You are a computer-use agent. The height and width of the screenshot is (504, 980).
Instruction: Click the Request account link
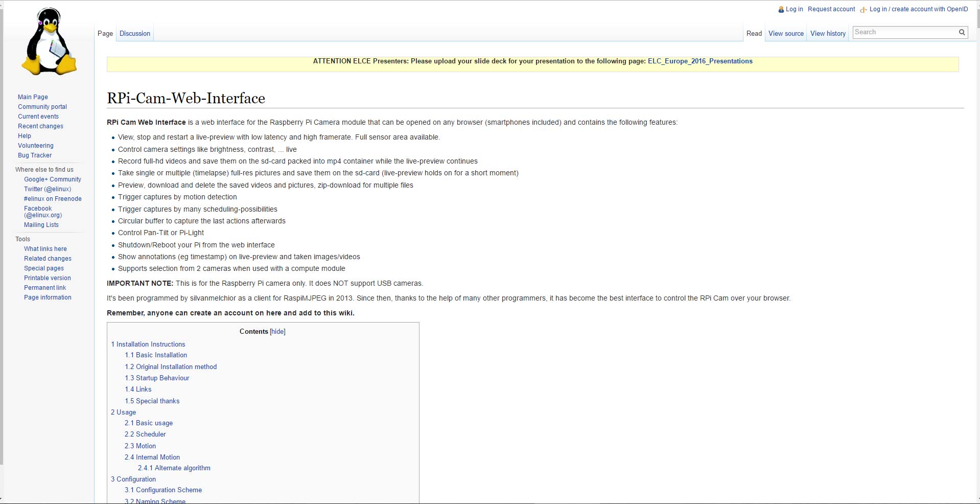tap(831, 9)
